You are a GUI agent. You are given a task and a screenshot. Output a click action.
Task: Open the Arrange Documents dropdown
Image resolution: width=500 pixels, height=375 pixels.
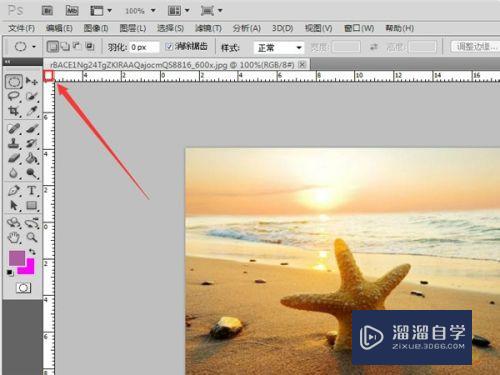(179, 11)
